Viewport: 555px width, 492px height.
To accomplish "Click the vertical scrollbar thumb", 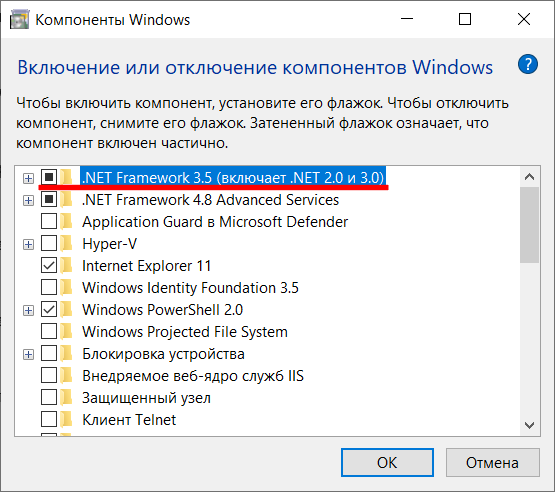I will [530, 225].
